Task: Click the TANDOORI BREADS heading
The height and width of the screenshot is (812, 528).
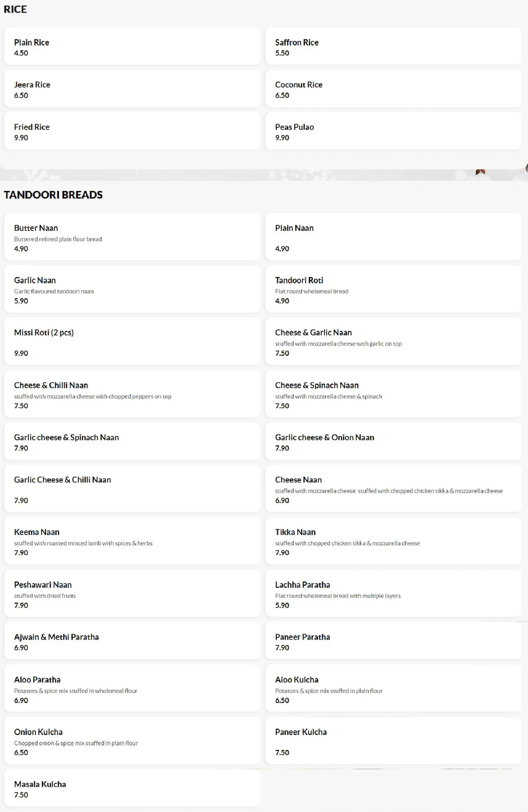Action: coord(53,195)
